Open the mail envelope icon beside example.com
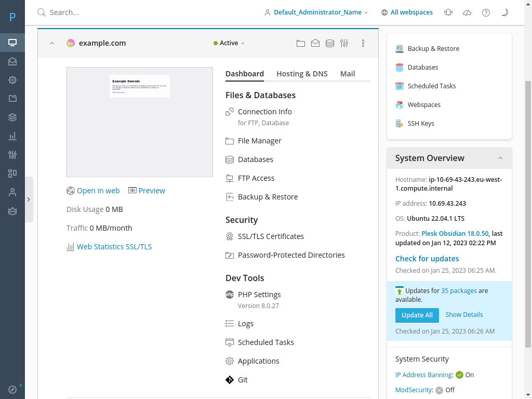The width and height of the screenshot is (532, 399). point(315,43)
